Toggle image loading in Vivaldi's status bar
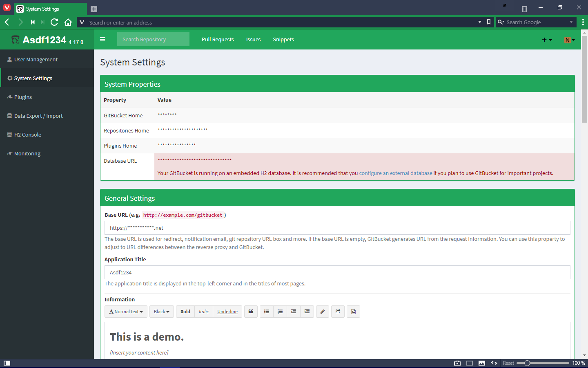This screenshot has height=368, width=588. click(482, 363)
